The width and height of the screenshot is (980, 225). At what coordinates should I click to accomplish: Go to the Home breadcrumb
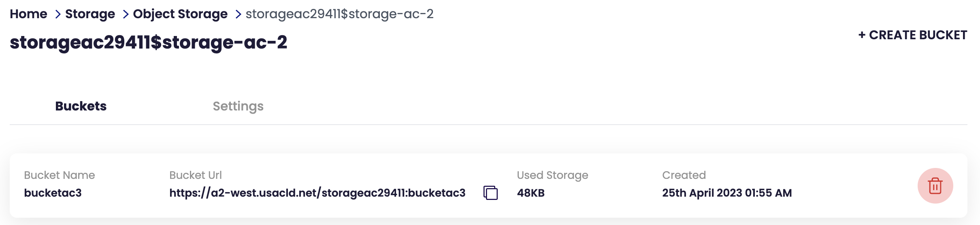pyautogui.click(x=28, y=14)
